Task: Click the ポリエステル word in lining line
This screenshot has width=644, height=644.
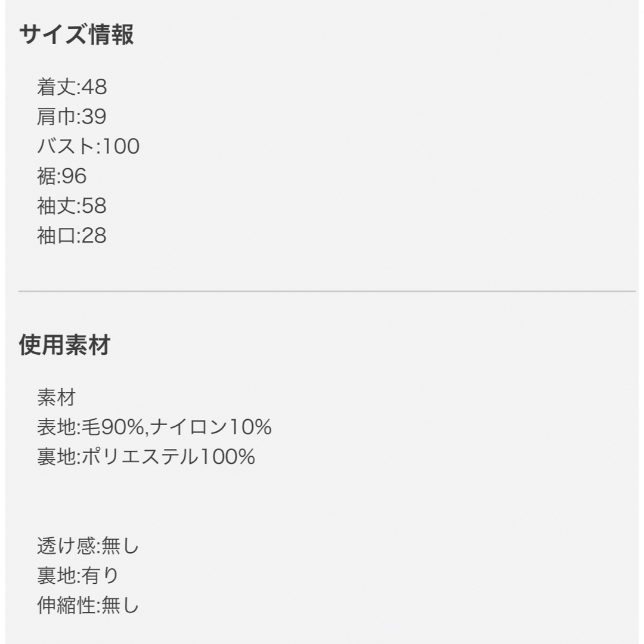Action: pos(141,457)
